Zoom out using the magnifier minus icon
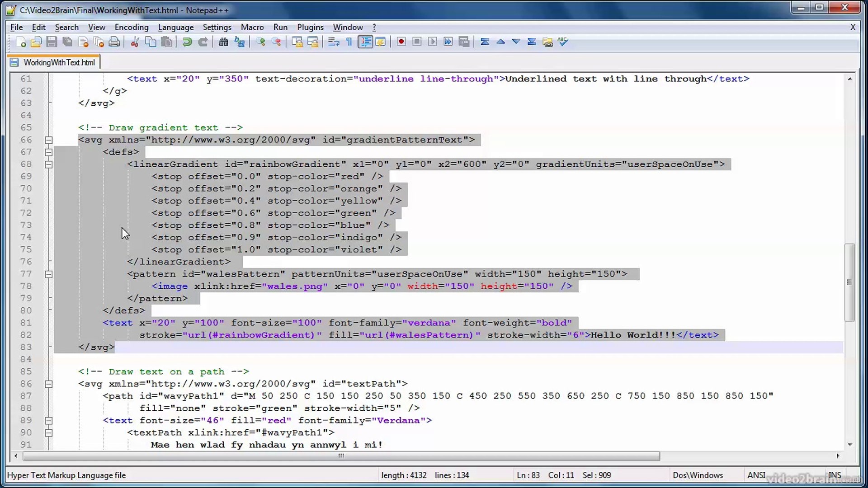Screen dimensions: 868x488 point(276,42)
